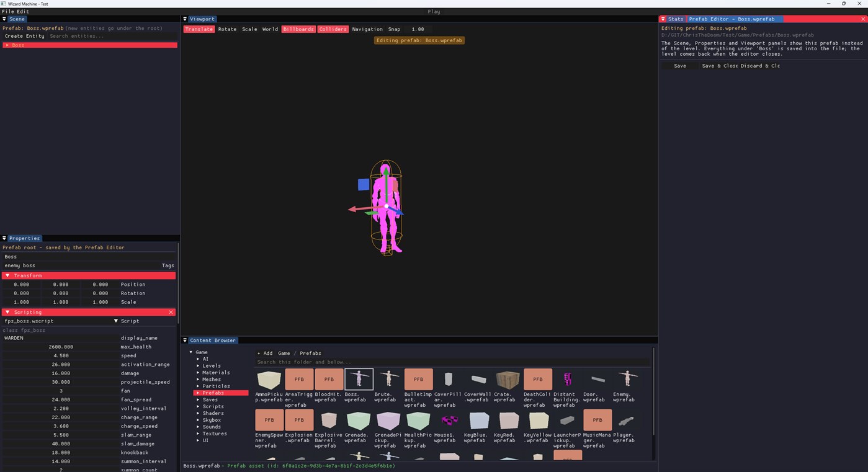Open the Edit menu
The height and width of the screenshot is (472, 868).
(23, 12)
